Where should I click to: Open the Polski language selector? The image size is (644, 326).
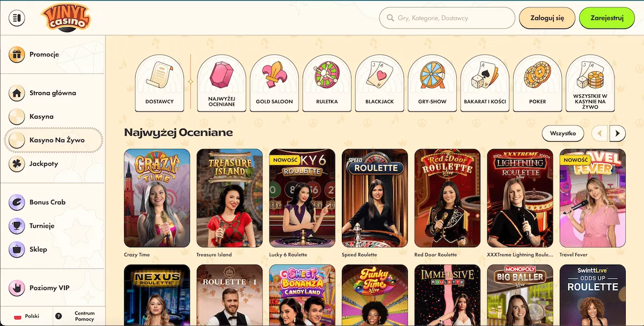[27, 316]
